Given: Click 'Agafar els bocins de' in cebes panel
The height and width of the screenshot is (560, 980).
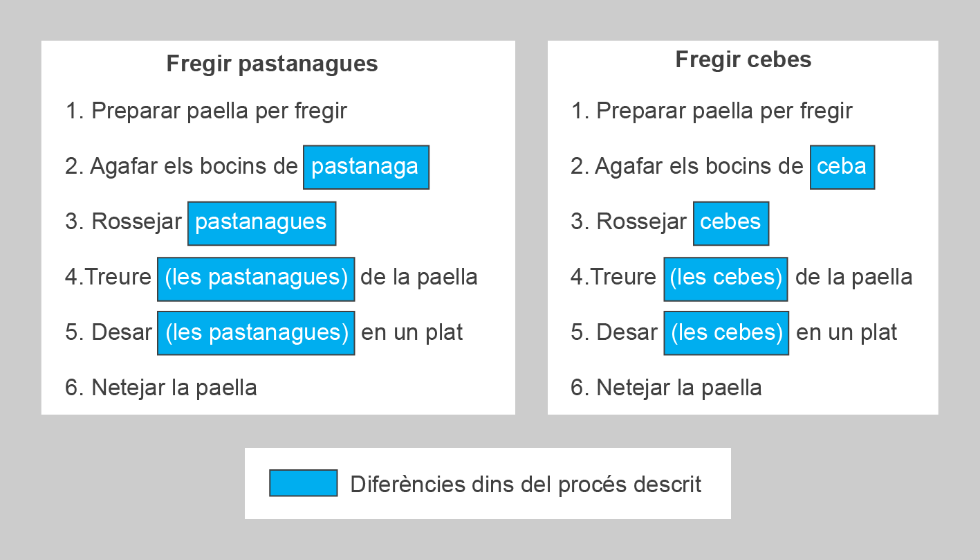Looking at the screenshot, I should tap(699, 167).
